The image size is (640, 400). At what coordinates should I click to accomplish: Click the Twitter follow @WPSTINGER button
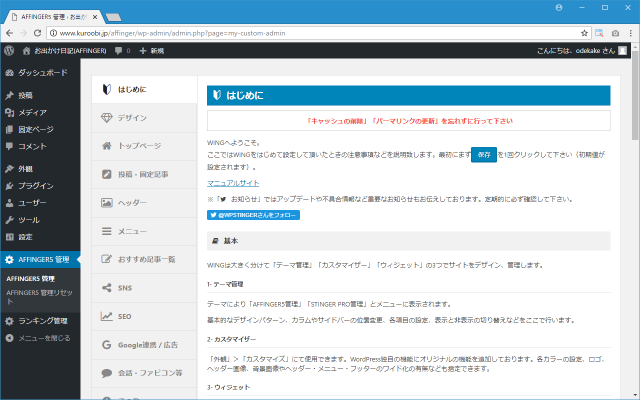point(253,214)
